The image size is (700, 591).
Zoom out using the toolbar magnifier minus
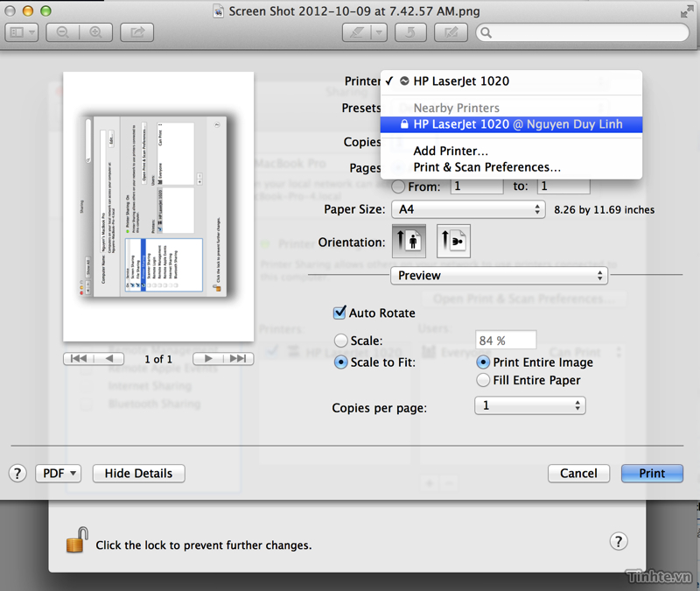63,32
